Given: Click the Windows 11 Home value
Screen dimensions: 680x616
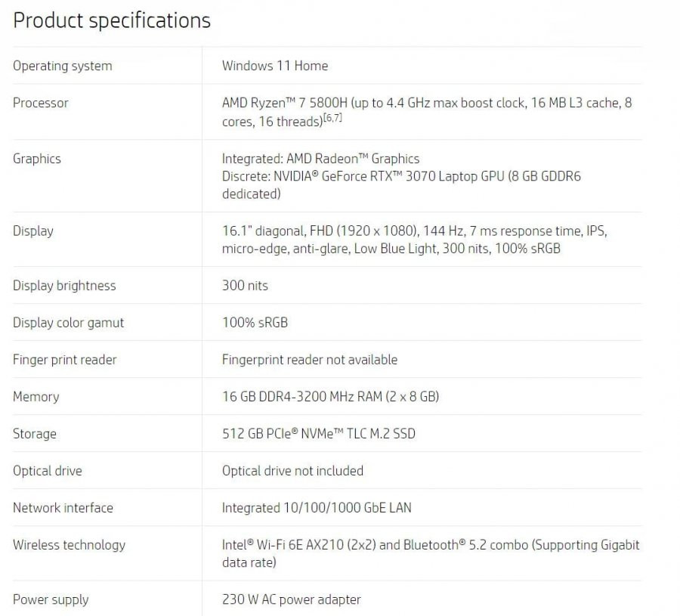Looking at the screenshot, I should coord(275,66).
